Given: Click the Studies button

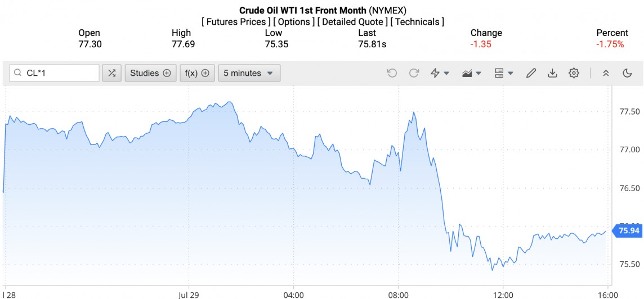Looking at the screenshot, I should (x=150, y=73).
